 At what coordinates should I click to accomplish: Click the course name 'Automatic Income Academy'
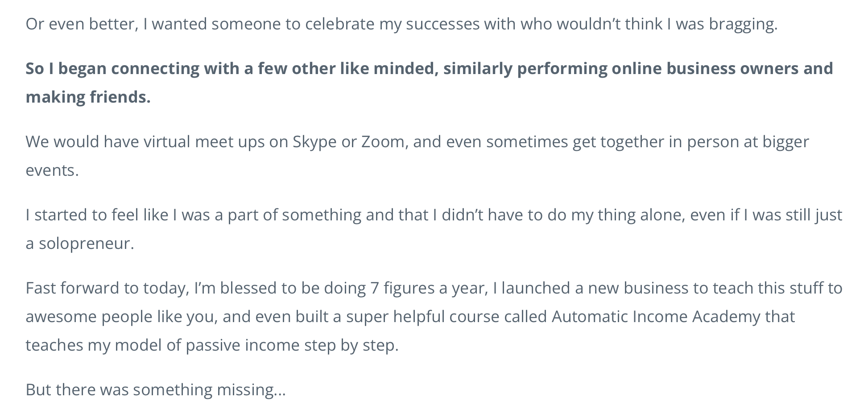(x=656, y=317)
